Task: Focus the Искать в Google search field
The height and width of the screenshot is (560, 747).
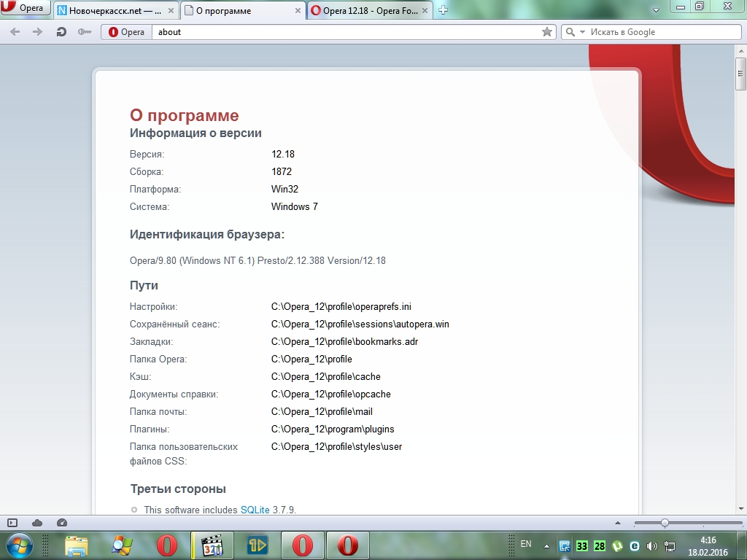Action: point(664,32)
